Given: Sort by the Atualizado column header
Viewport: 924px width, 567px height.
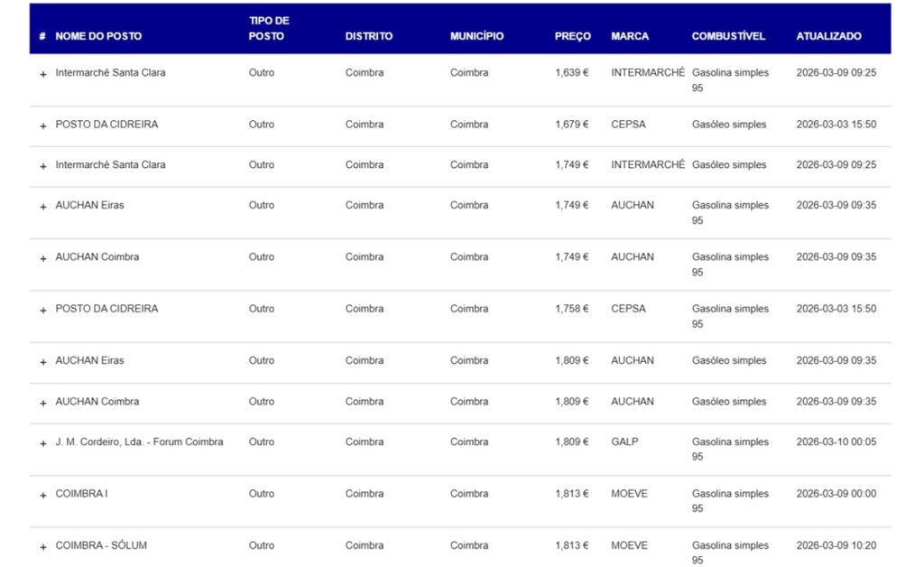Looking at the screenshot, I should (828, 36).
